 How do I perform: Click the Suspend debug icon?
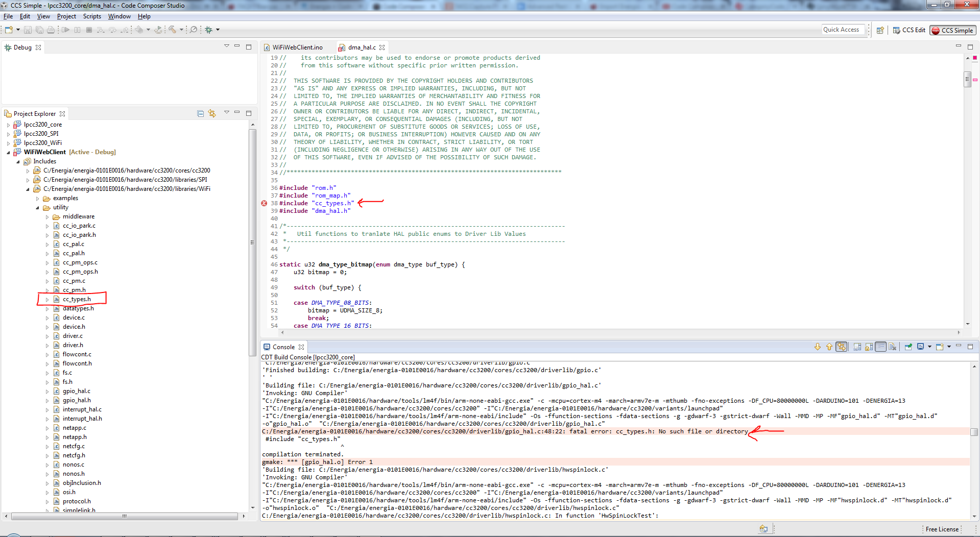(77, 30)
